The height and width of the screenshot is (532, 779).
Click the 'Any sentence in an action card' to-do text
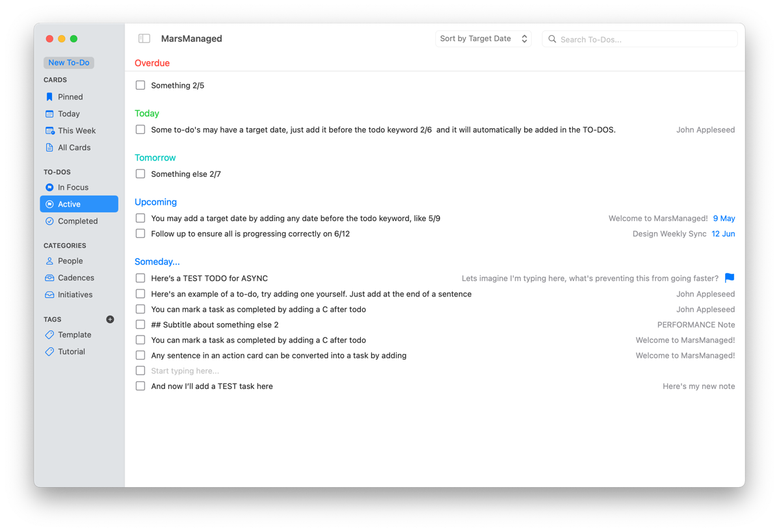click(x=279, y=356)
